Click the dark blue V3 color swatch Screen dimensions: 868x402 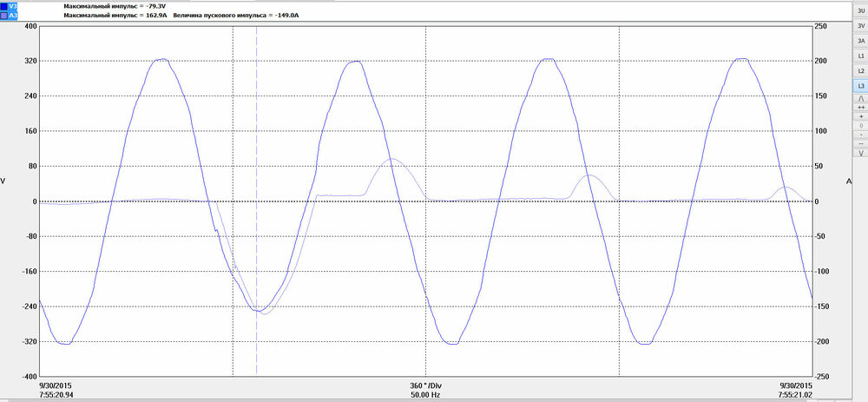click(x=3, y=6)
